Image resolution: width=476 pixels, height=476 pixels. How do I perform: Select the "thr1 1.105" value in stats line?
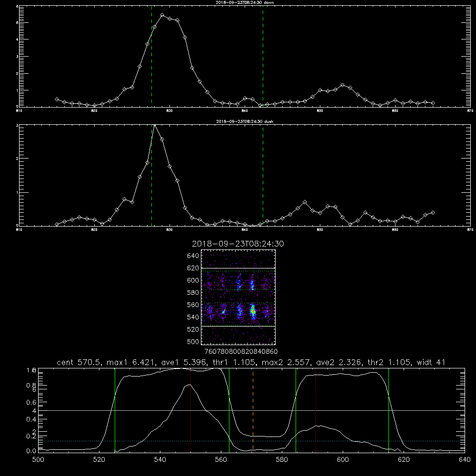[x=234, y=362]
